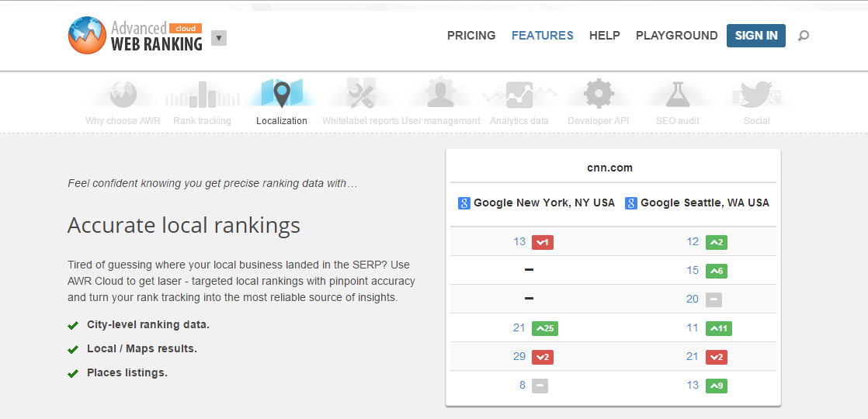868x419 pixels.
Task: Click the rank value 20
Action: click(693, 299)
